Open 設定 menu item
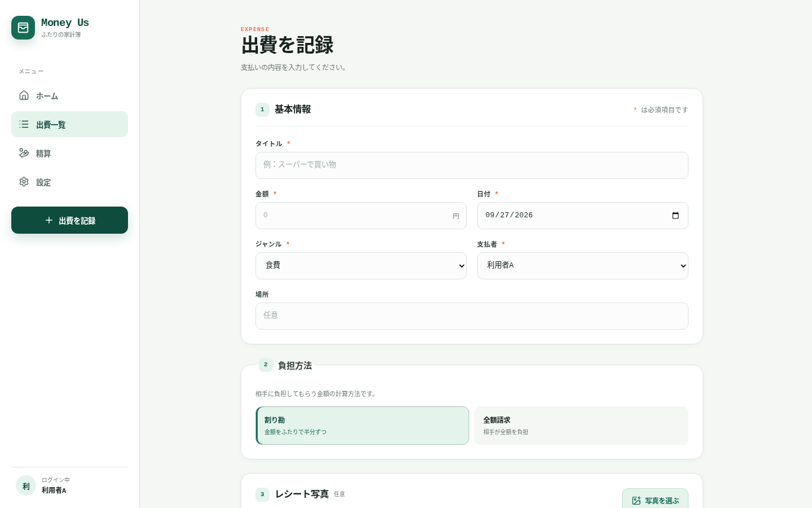 (x=69, y=182)
